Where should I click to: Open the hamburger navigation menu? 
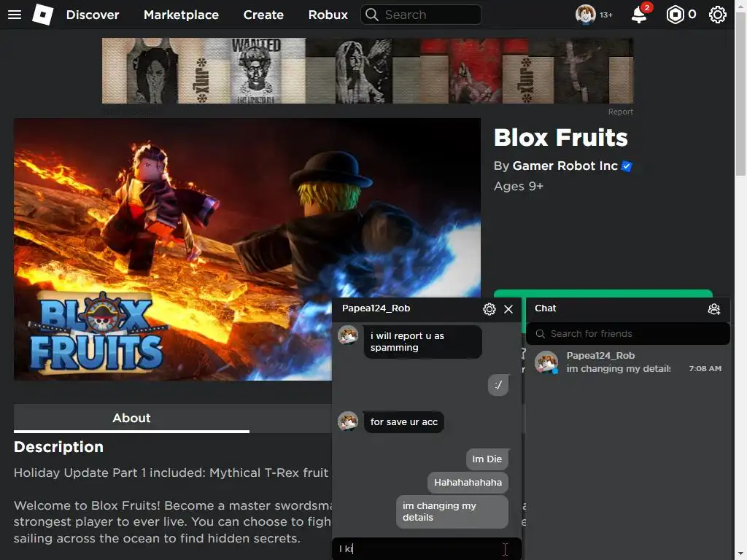pyautogui.click(x=15, y=15)
